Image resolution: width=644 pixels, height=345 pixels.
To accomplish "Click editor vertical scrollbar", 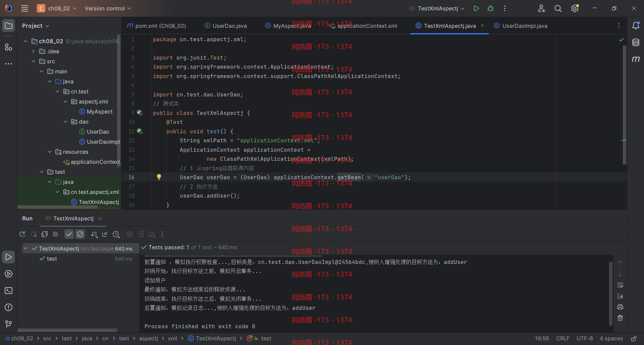I will [x=625, y=105].
